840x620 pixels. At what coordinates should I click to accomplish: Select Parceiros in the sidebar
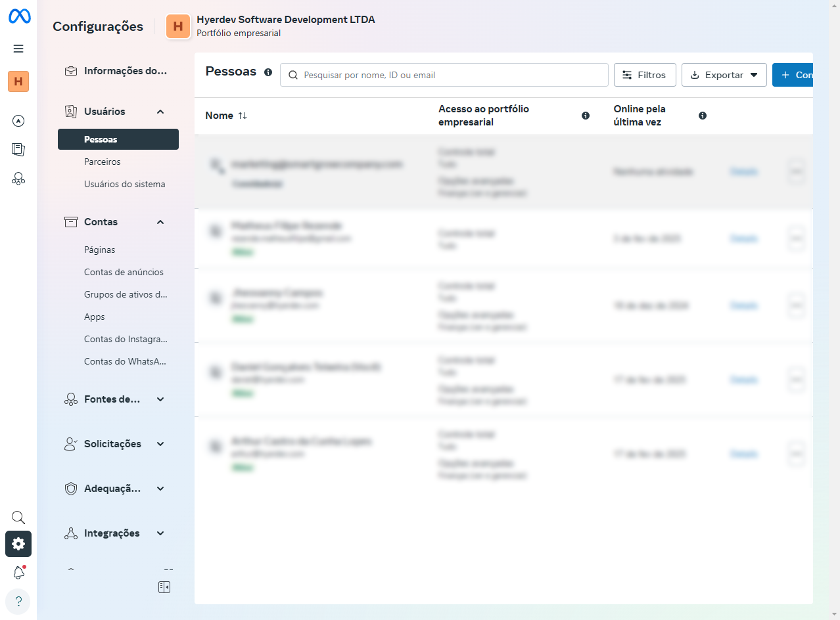[x=103, y=162]
